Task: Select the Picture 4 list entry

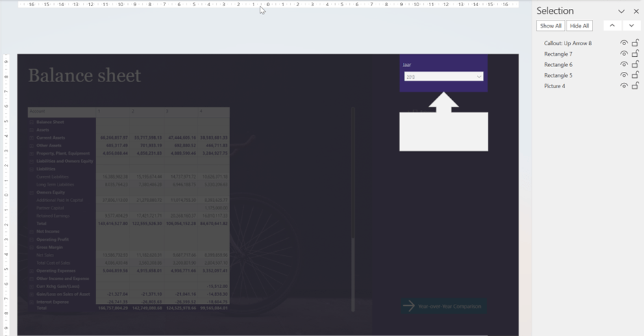Action: point(554,86)
